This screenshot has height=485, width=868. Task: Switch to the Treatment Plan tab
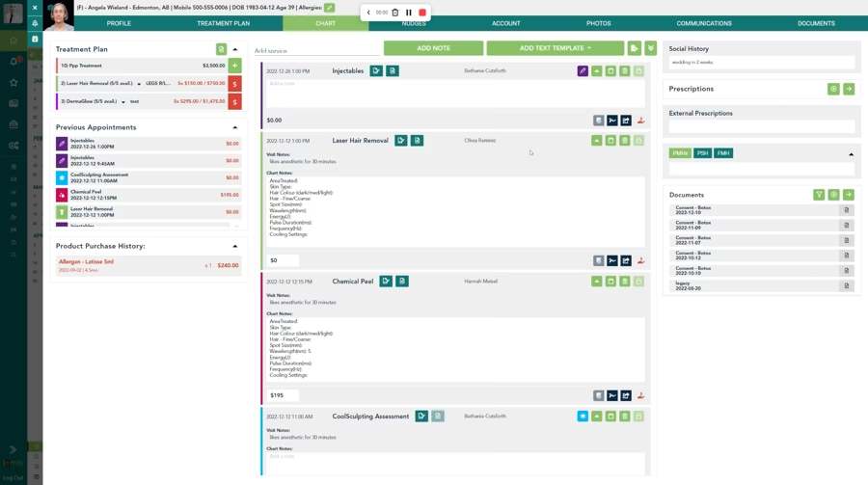pyautogui.click(x=223, y=23)
